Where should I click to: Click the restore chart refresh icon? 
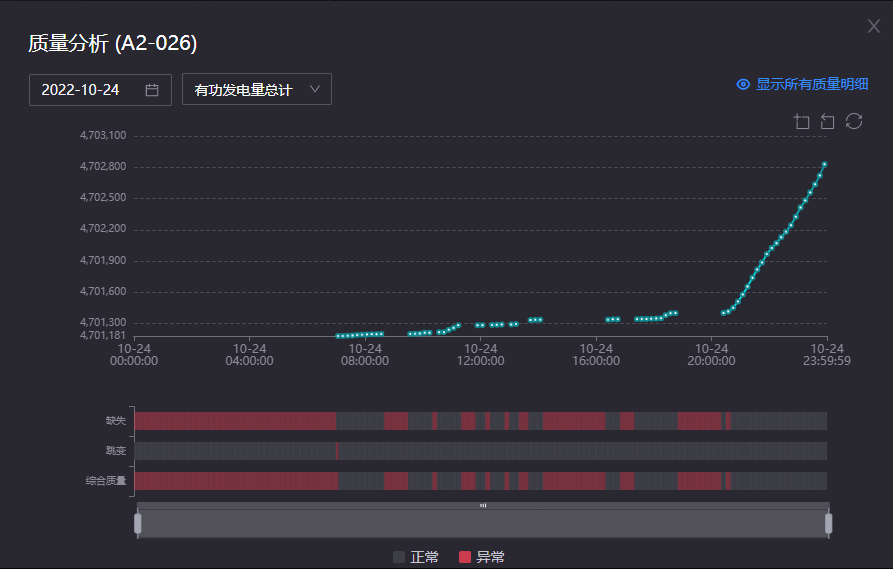[854, 121]
